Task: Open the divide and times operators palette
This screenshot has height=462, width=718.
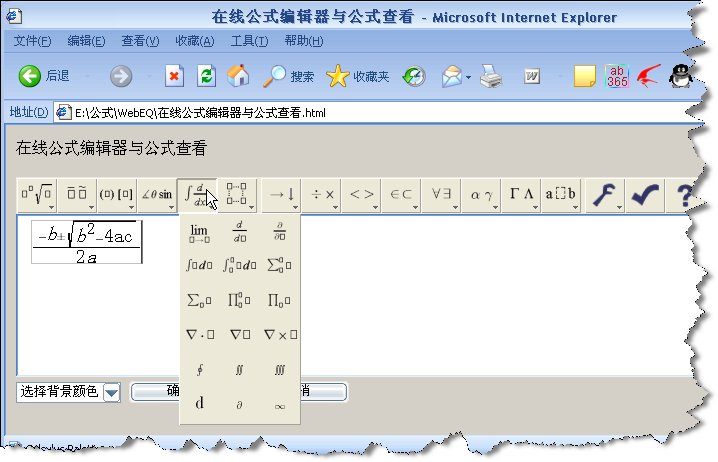Action: (x=321, y=195)
